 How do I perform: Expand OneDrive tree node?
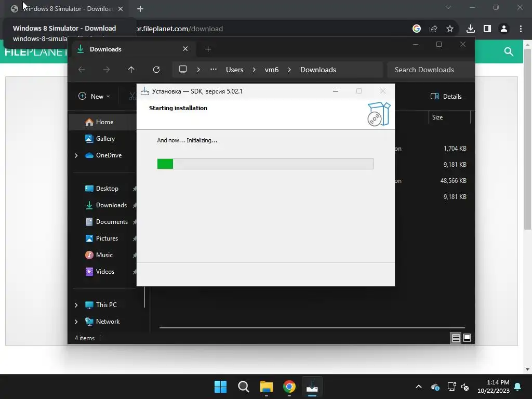(x=76, y=155)
